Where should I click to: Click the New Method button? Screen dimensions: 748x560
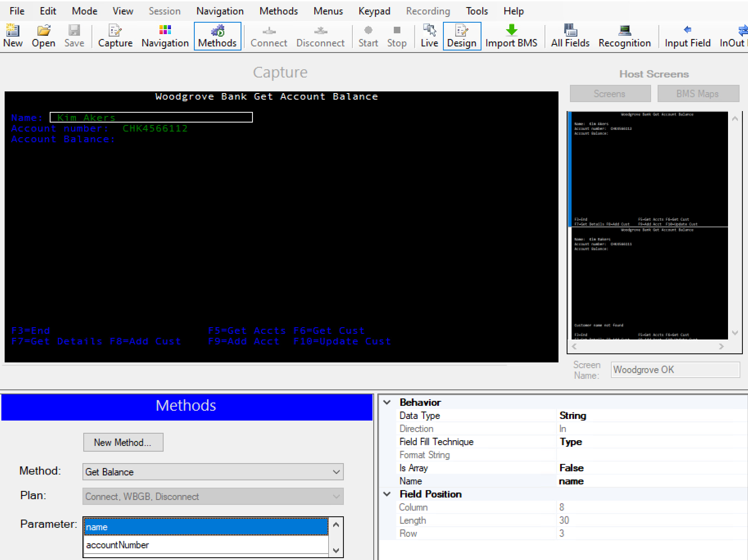click(x=121, y=441)
